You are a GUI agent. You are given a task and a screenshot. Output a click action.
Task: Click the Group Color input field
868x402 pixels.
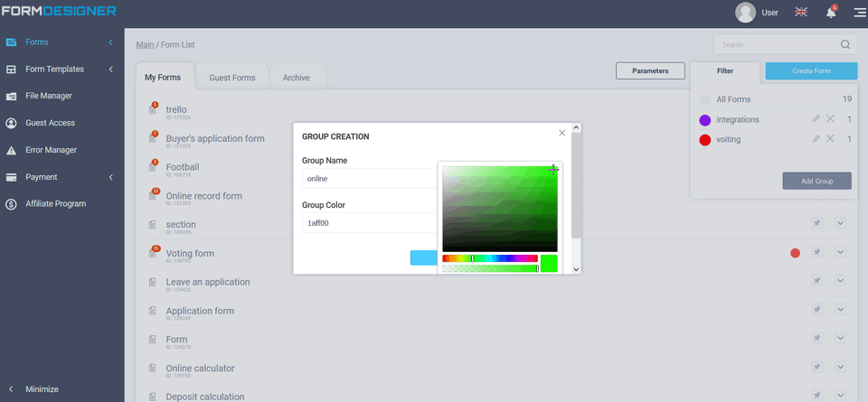pyautogui.click(x=370, y=223)
